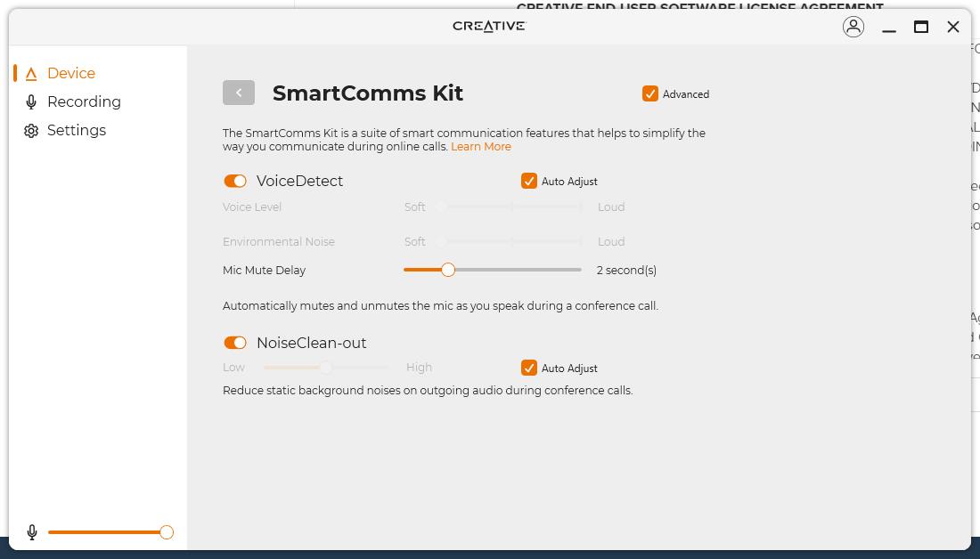Click the microphone volume slider handle
The height and width of the screenshot is (559, 980).
[x=167, y=532]
